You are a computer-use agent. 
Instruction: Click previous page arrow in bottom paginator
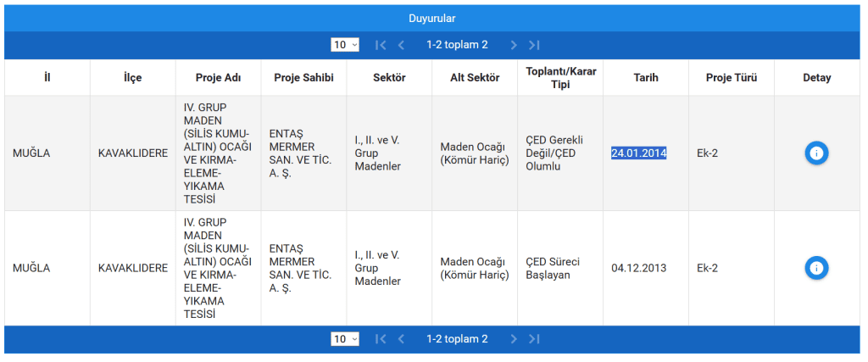(x=401, y=339)
